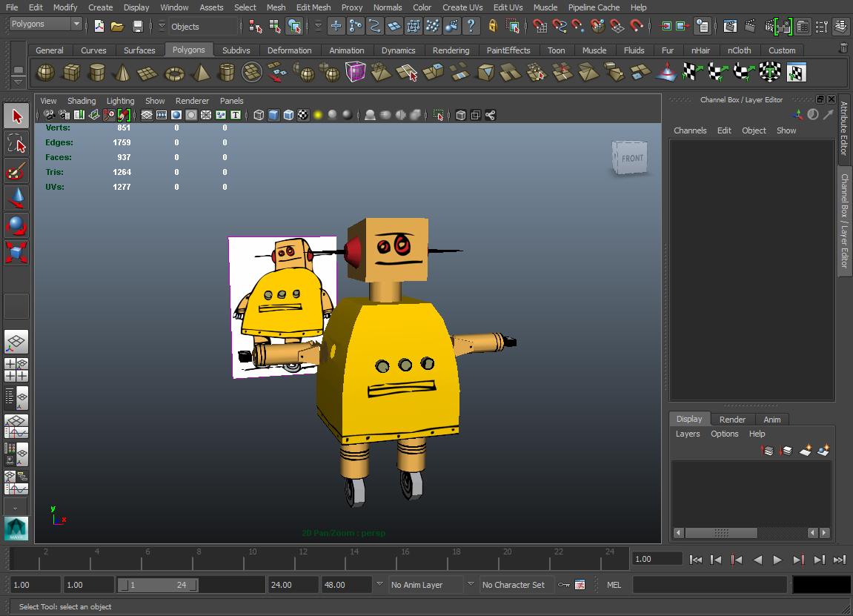The height and width of the screenshot is (616, 853).
Task: Activate the Lasso selection tool
Action: (x=16, y=143)
